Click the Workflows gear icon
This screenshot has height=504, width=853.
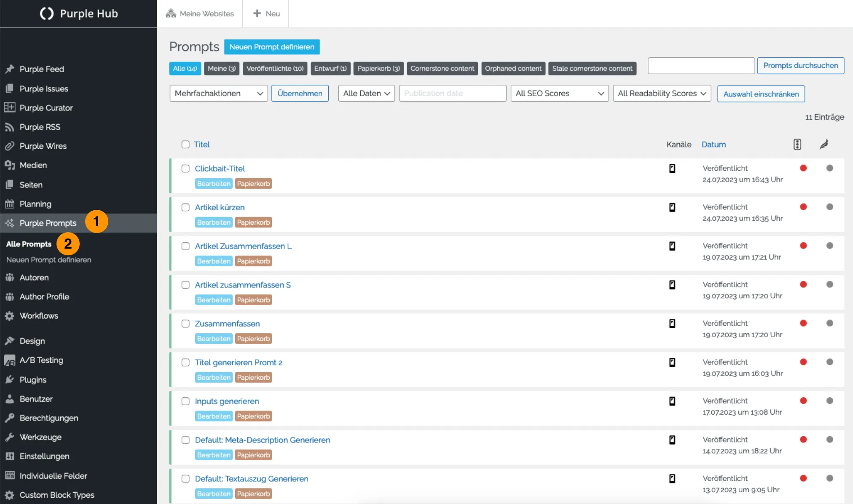(10, 316)
